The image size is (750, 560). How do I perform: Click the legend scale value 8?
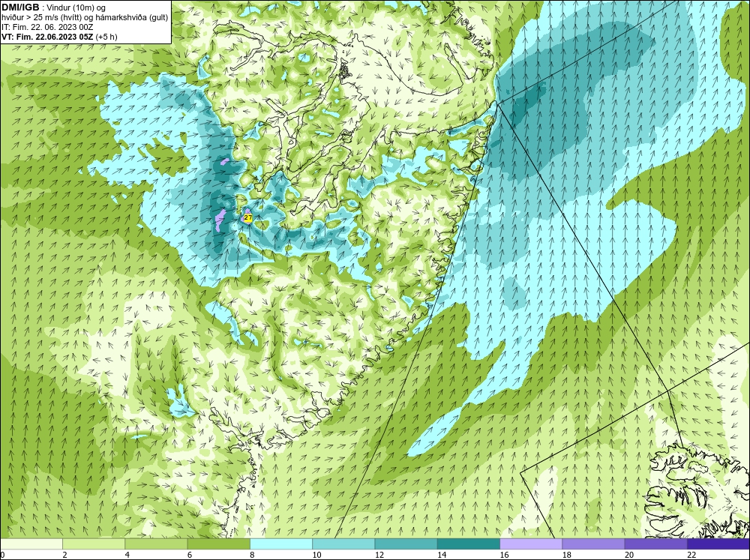pyautogui.click(x=251, y=555)
